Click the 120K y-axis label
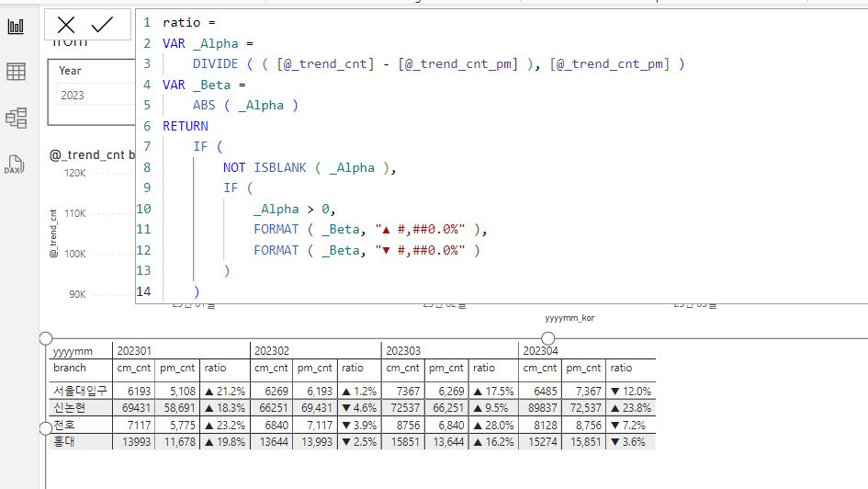The image size is (868, 489). 75,173
